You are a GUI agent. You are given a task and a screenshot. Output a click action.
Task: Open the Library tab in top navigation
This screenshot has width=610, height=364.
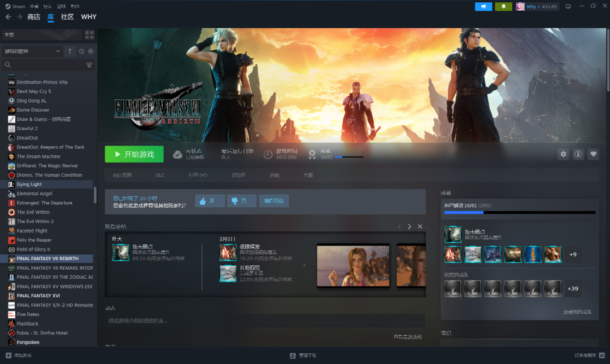pyautogui.click(x=51, y=17)
